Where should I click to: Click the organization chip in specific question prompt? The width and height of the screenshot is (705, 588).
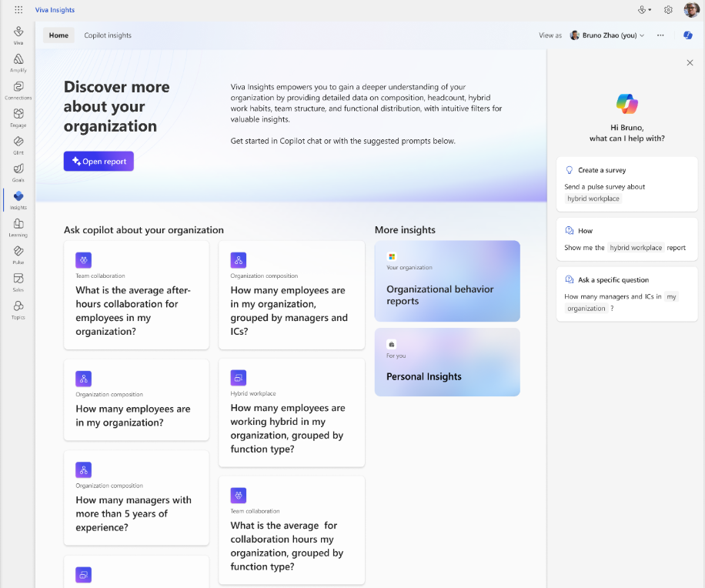point(586,309)
